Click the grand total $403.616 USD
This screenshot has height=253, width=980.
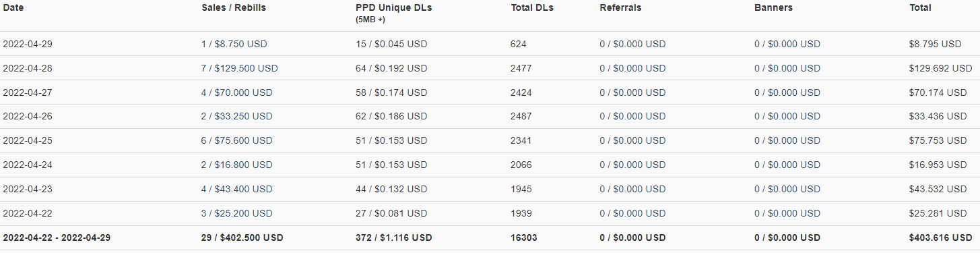(940, 238)
